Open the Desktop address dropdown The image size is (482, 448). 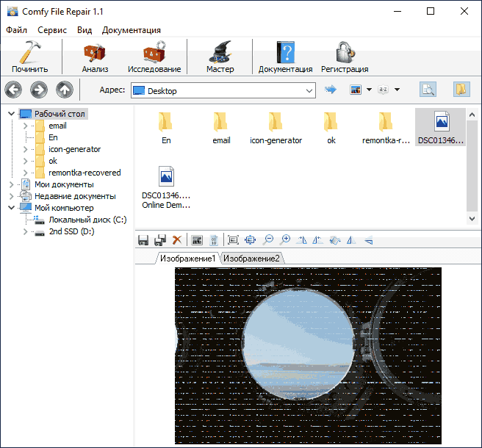(309, 90)
